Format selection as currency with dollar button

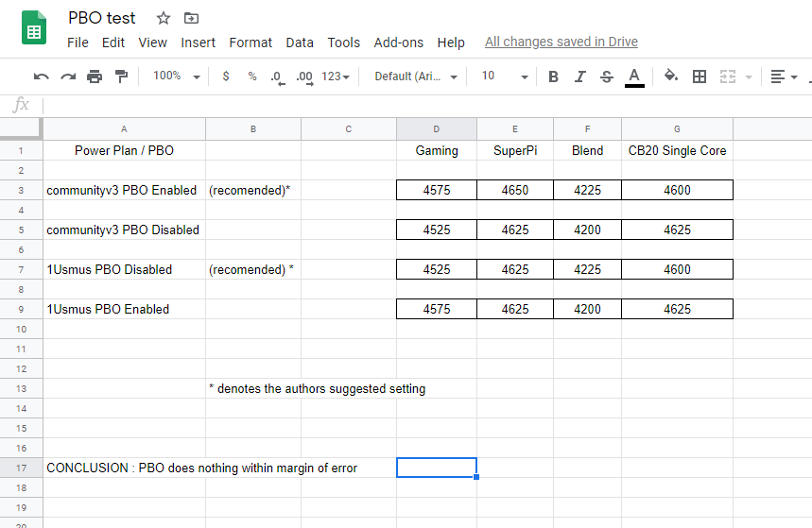pyautogui.click(x=225, y=77)
